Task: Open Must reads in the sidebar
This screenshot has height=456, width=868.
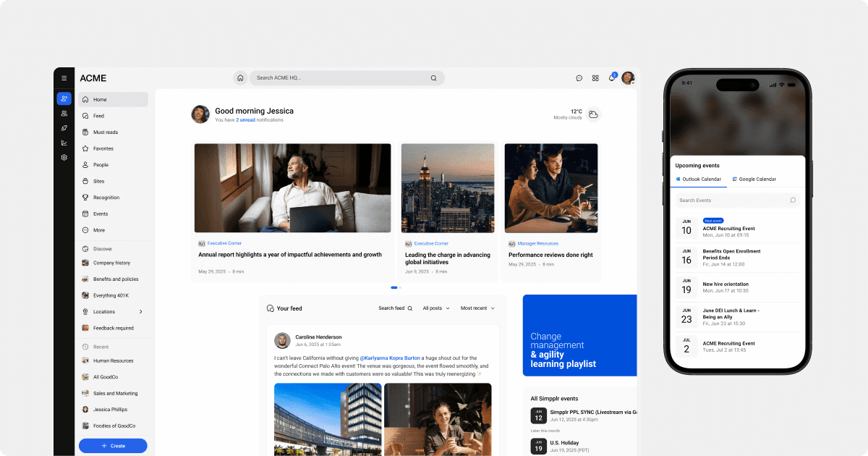Action: pos(114,132)
